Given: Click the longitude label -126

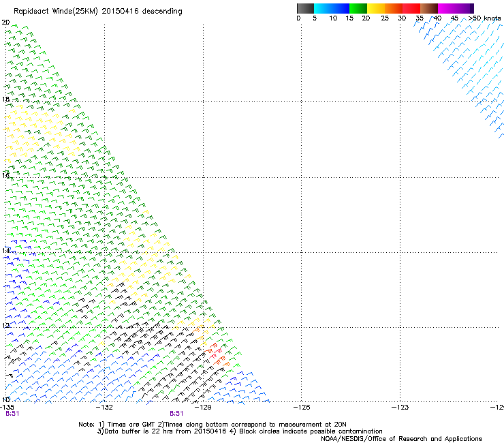Looking at the screenshot, I should [x=302, y=408].
